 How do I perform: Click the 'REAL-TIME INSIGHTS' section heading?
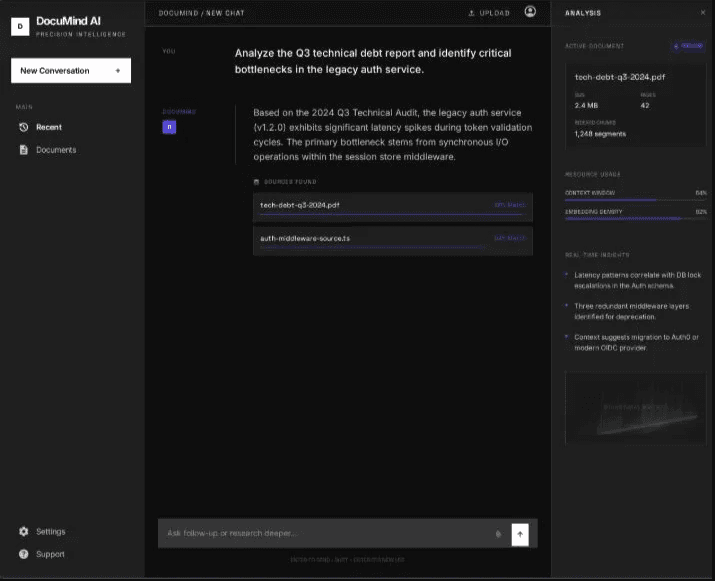[x=597, y=255]
